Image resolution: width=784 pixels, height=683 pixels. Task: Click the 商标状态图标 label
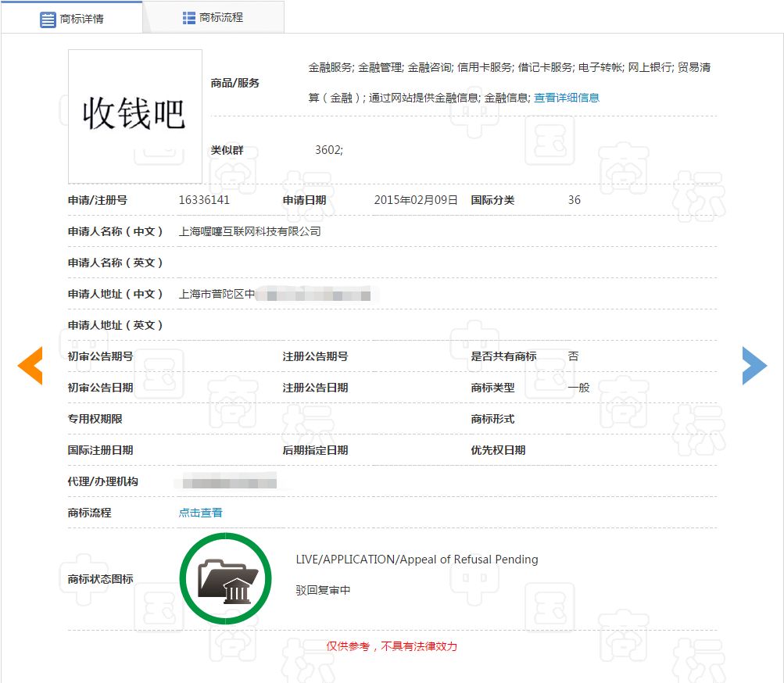coord(101,579)
